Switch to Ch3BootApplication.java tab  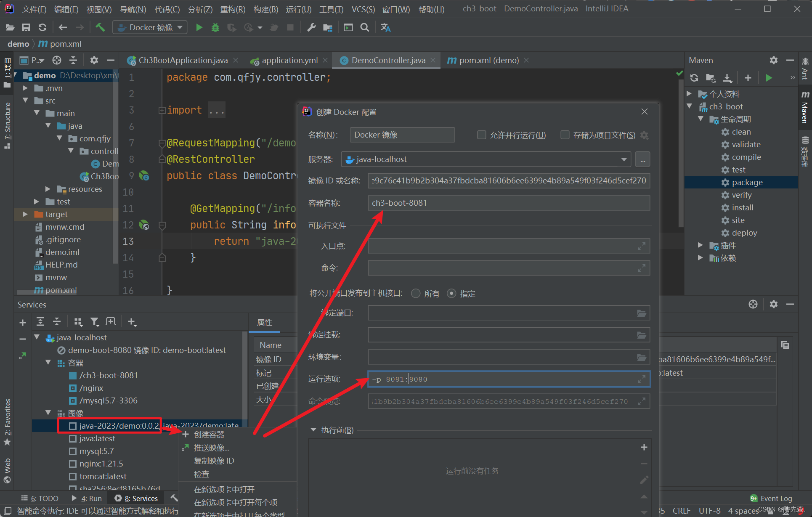click(x=183, y=60)
